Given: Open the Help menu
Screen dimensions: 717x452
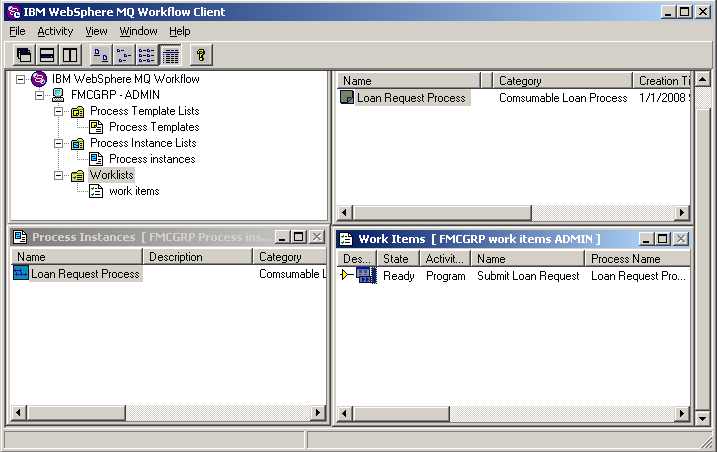Looking at the screenshot, I should point(180,31).
